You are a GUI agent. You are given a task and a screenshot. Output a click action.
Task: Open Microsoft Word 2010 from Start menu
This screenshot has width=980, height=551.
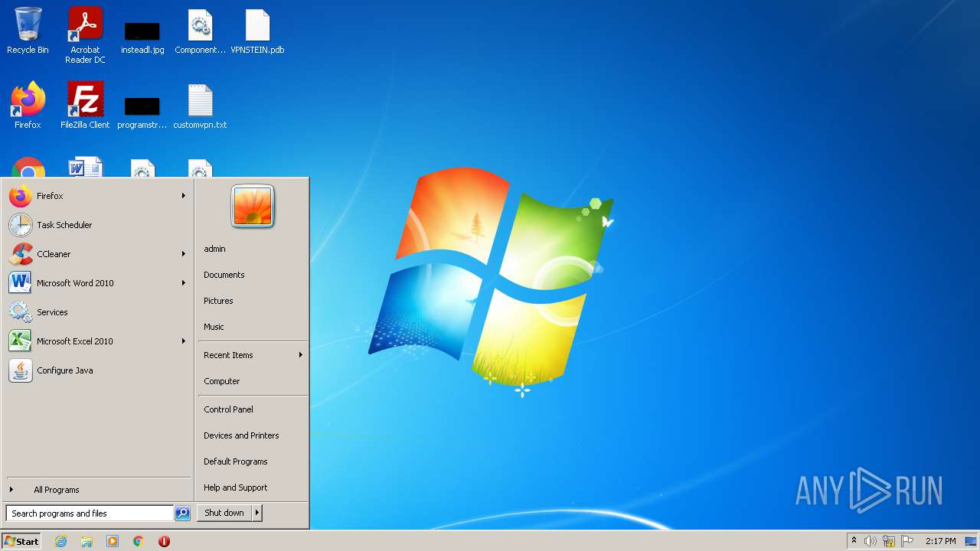click(98, 283)
